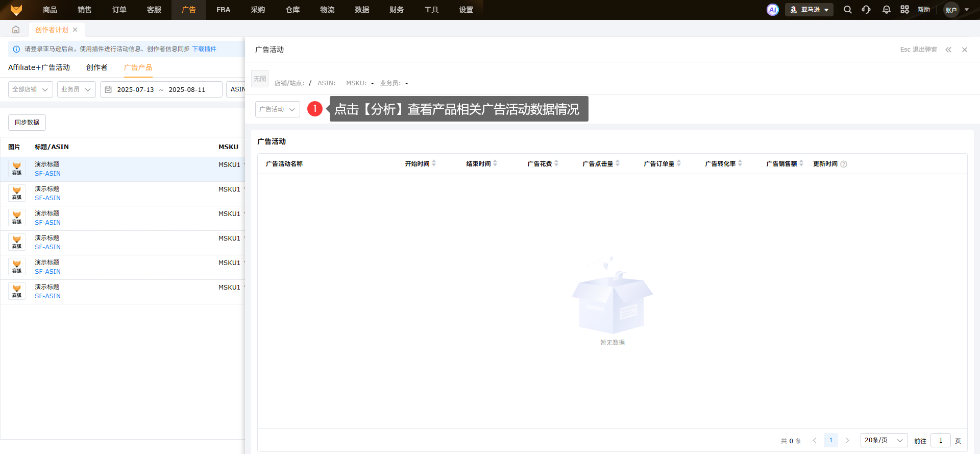Click the 更新时间 help question-mark icon
Screen dimensions: 980x454
pyautogui.click(x=844, y=164)
